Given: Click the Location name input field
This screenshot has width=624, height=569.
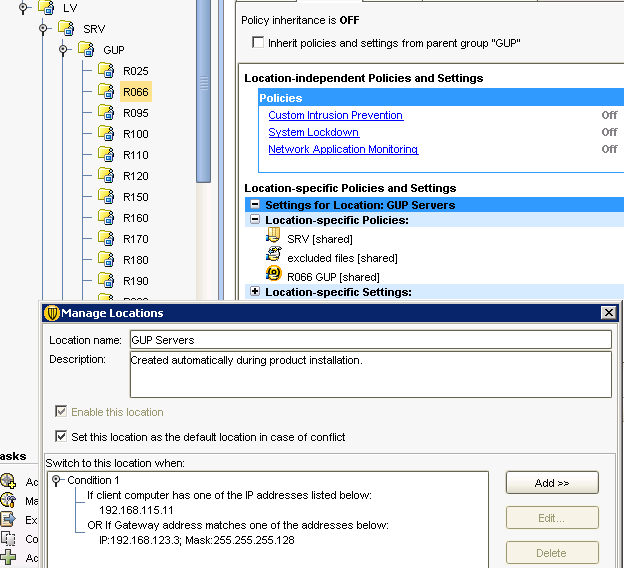Looking at the screenshot, I should [370, 340].
